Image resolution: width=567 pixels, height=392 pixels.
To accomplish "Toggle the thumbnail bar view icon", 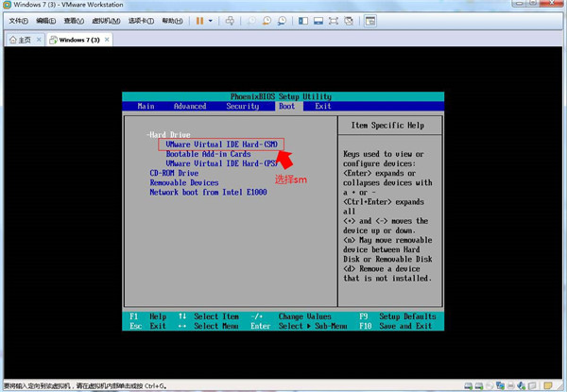I will [x=318, y=21].
